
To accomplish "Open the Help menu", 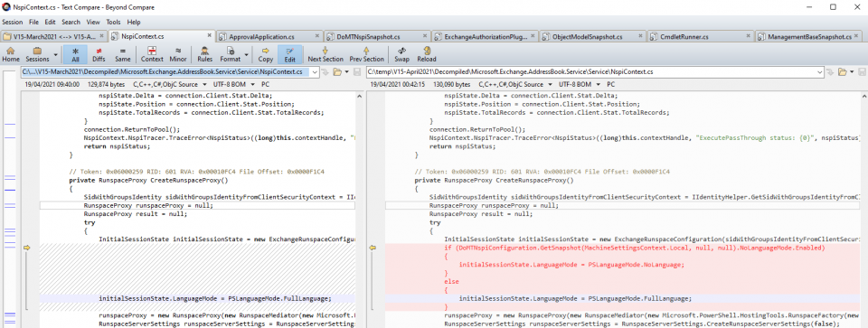I will 134,22.
